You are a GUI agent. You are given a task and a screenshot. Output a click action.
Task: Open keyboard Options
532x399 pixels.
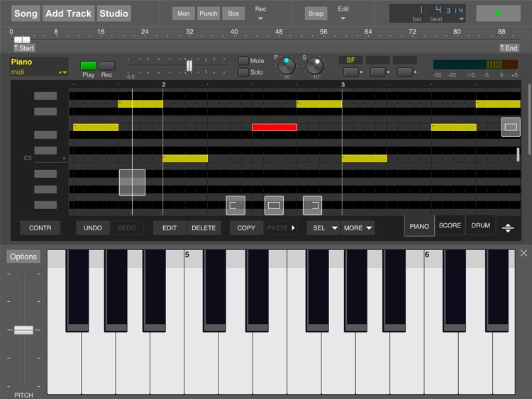click(23, 257)
